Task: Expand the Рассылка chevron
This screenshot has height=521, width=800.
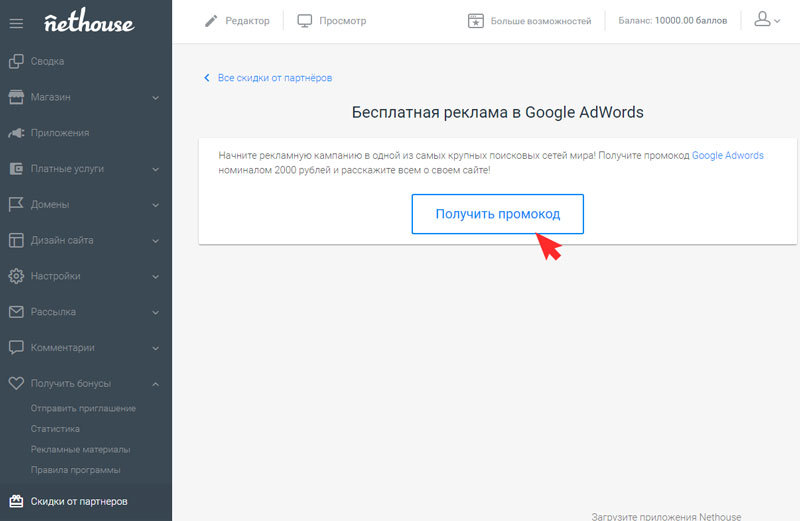Action: (156, 312)
